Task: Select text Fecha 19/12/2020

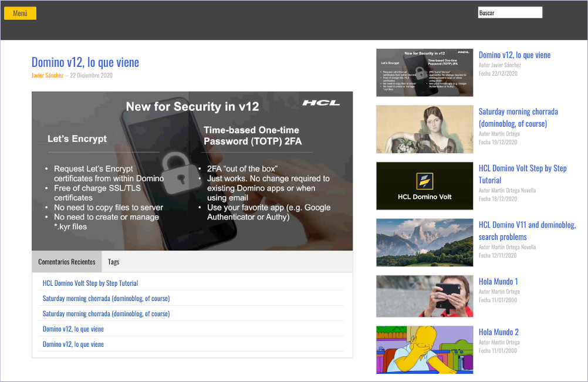Action: pyautogui.click(x=498, y=142)
